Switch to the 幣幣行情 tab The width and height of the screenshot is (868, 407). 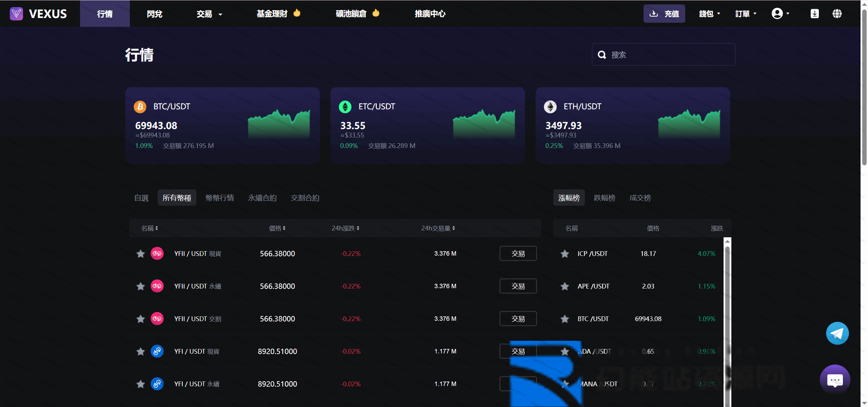pyautogui.click(x=220, y=198)
